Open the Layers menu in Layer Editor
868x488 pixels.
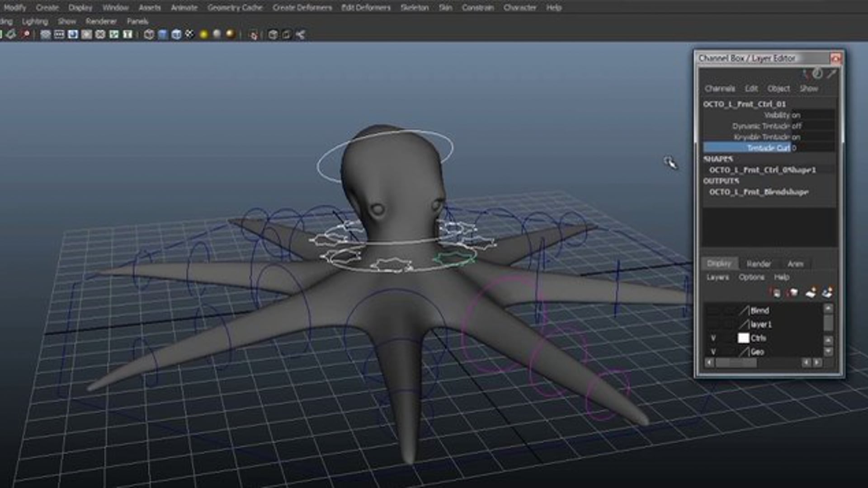tap(717, 277)
